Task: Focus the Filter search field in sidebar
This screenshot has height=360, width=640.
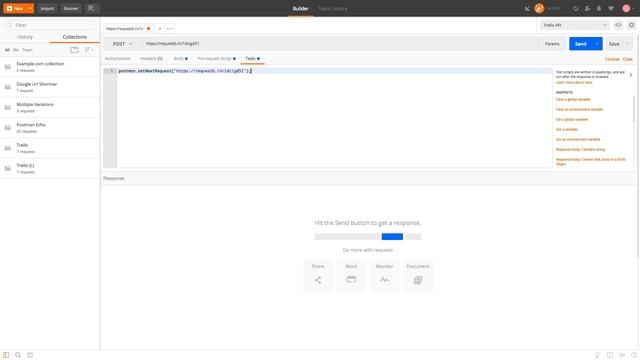Action: pyautogui.click(x=50, y=25)
